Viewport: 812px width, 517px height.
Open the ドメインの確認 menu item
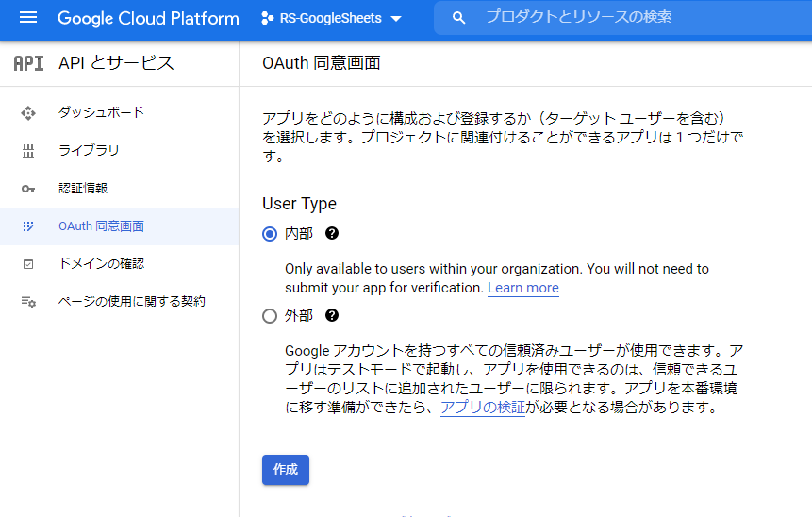tap(119, 263)
